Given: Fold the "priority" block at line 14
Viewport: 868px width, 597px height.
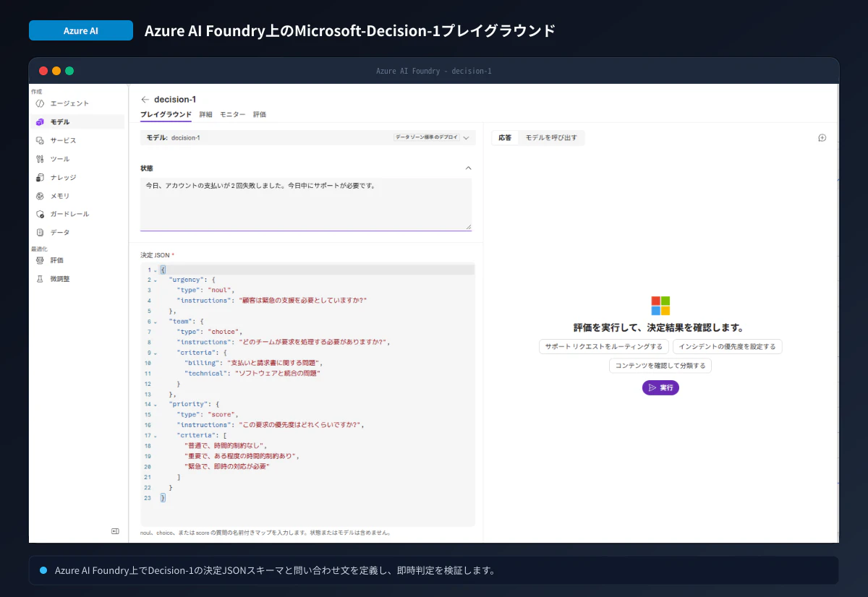Looking at the screenshot, I should pyautogui.click(x=155, y=405).
